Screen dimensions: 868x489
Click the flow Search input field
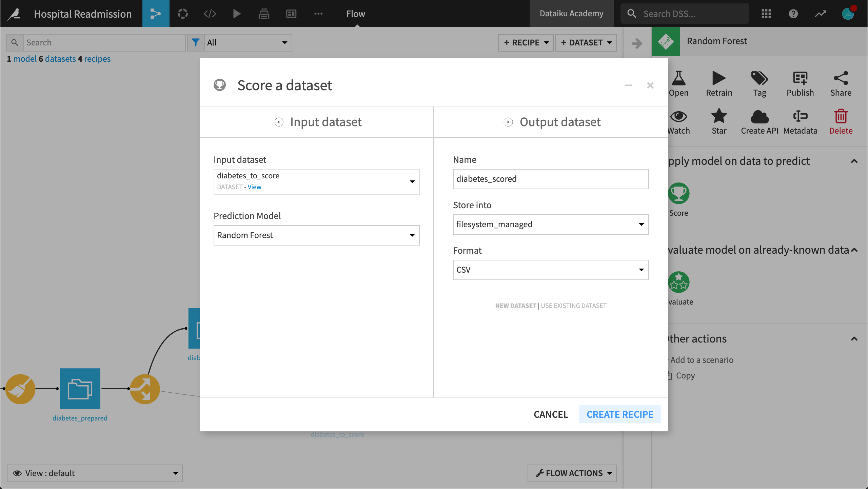pyautogui.click(x=104, y=42)
